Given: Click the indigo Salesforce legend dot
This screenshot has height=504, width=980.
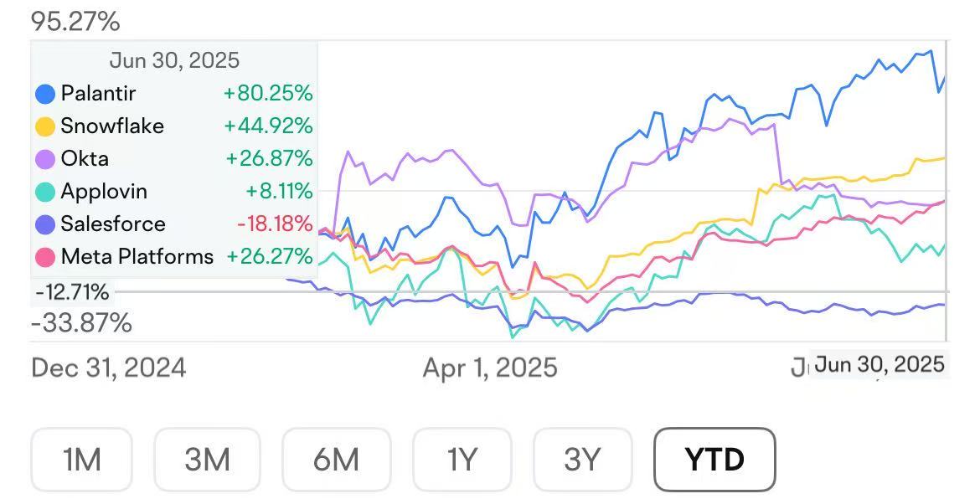Looking at the screenshot, I should [x=45, y=224].
